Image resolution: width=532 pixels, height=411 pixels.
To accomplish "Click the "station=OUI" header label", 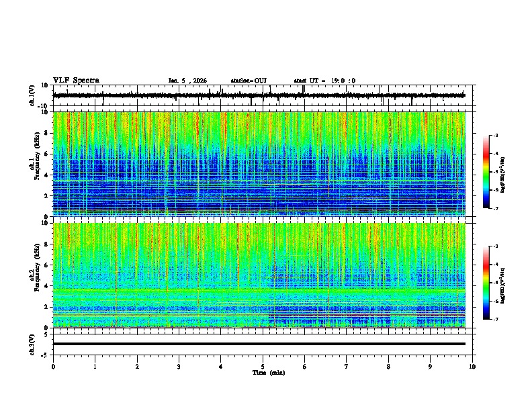I will (249, 81).
